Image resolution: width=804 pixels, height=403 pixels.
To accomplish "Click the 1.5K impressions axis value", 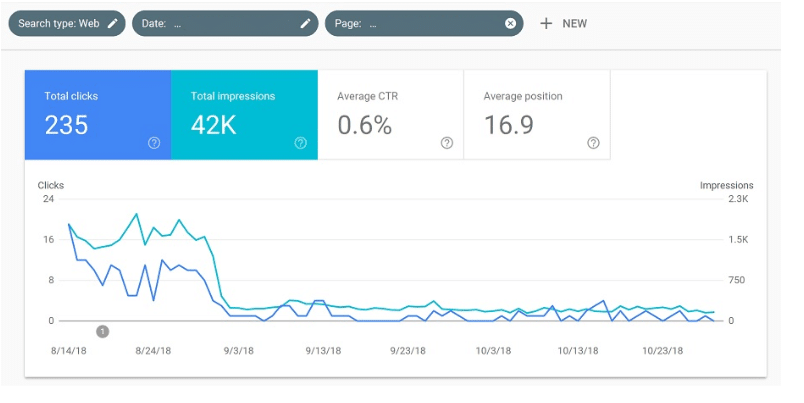I will click(738, 239).
